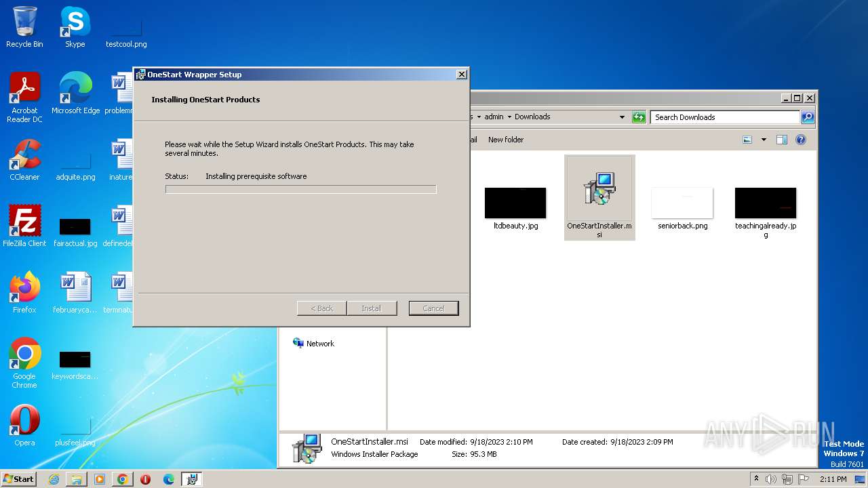Click the Search Downloads field
Screen dimensions: 868x488
point(724,117)
